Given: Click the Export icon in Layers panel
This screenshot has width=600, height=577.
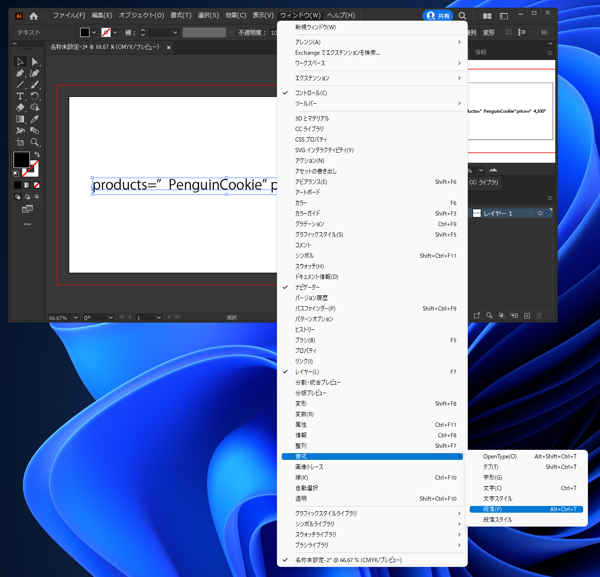Looking at the screenshot, I should coord(476,315).
